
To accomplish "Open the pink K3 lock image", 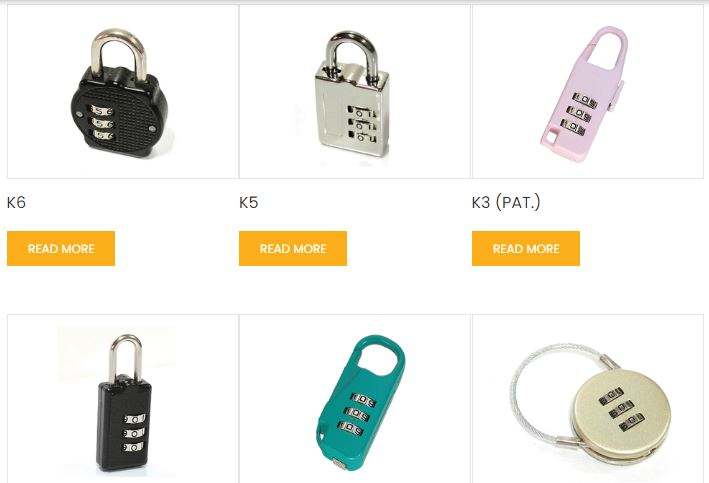I will (x=588, y=91).
